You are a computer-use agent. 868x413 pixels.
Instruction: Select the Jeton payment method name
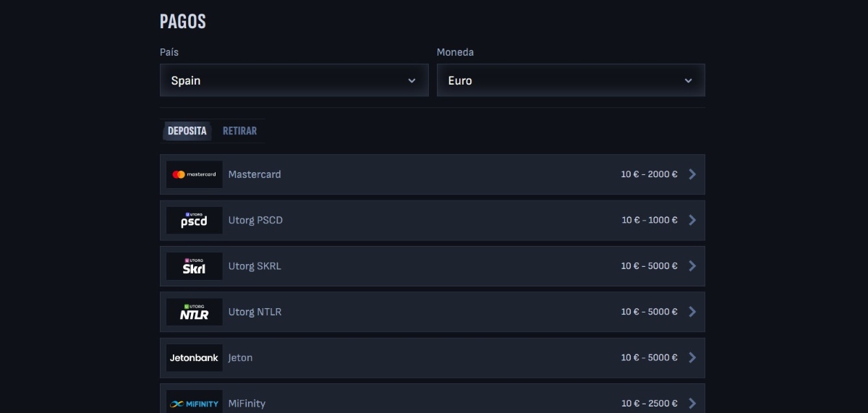pos(240,357)
